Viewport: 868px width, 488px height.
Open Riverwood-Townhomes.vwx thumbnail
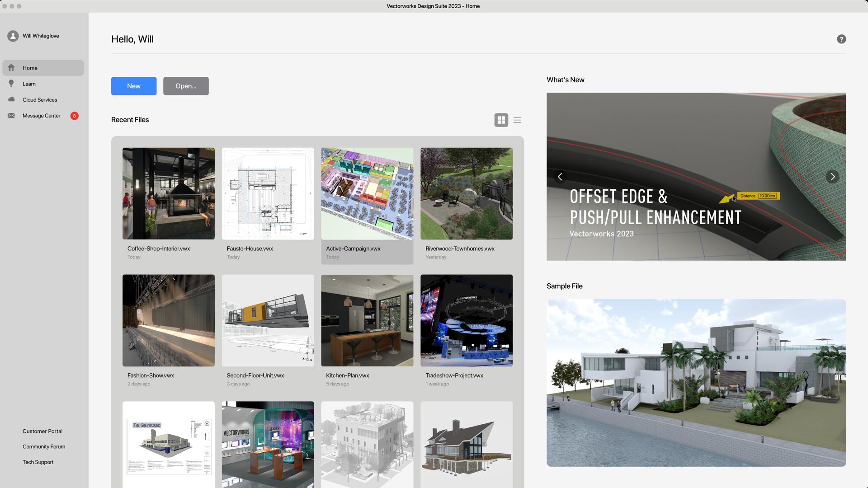tap(467, 193)
